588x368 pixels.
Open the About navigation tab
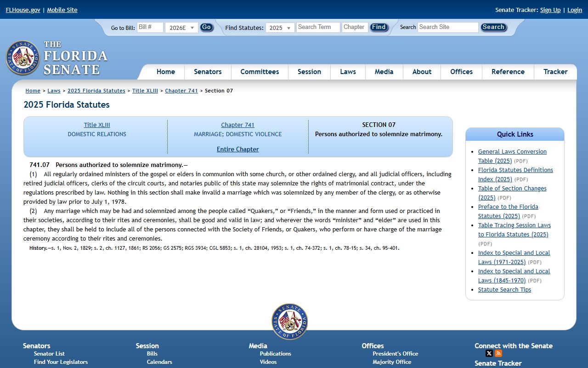422,72
